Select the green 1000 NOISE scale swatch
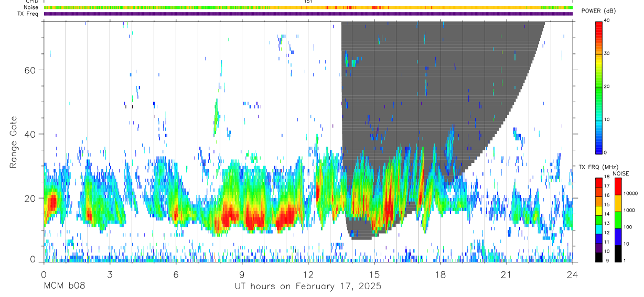The width and height of the screenshot is (644, 297). point(618,219)
